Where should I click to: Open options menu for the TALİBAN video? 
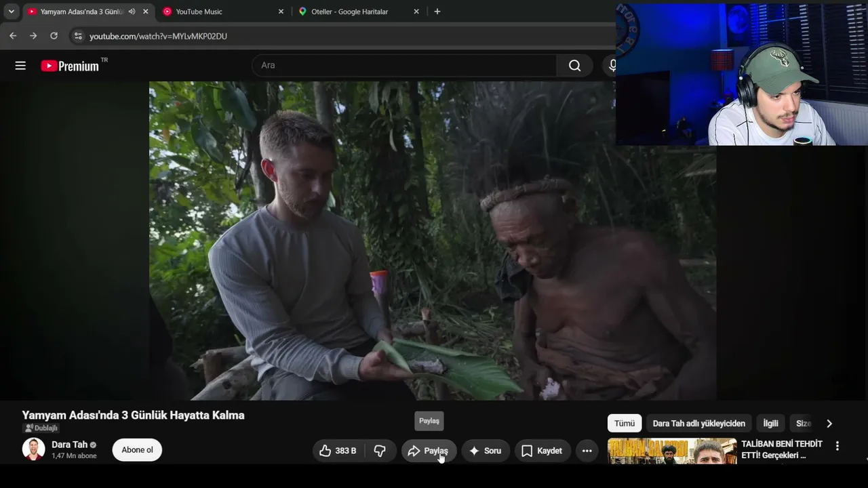[x=837, y=446]
